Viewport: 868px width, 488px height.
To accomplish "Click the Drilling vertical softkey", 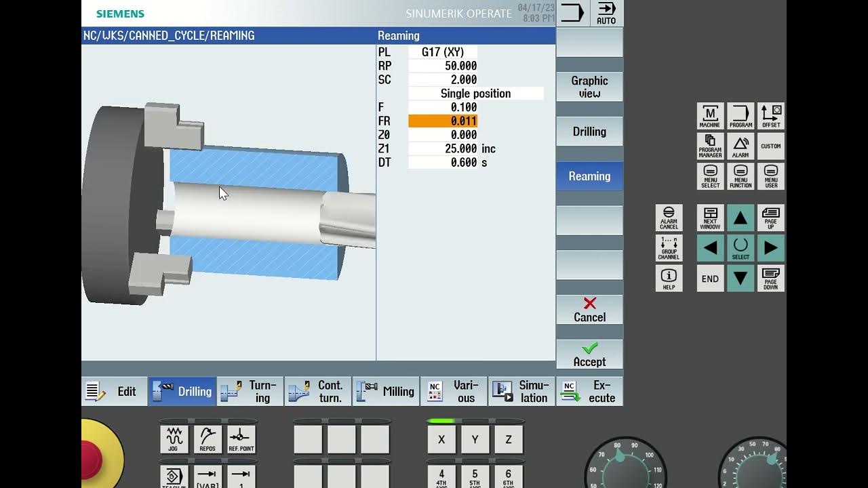I will tap(589, 131).
